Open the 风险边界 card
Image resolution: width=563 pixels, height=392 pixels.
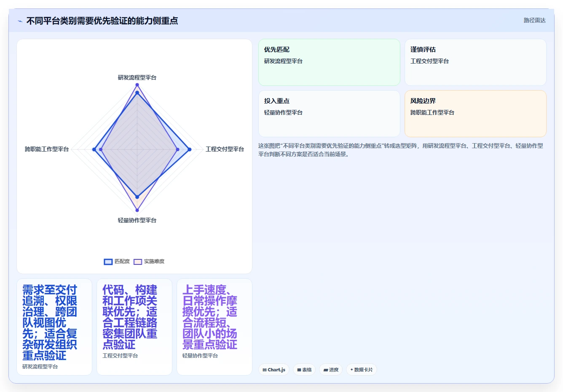click(x=475, y=114)
